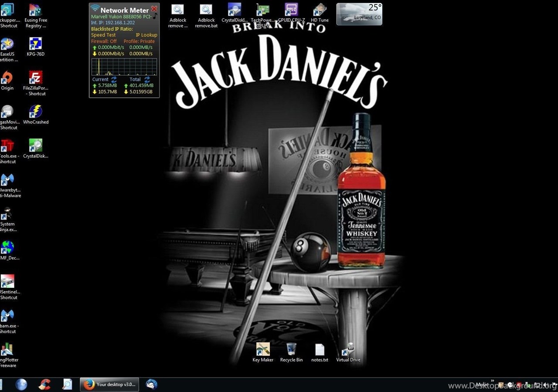The image size is (558, 392).
Task: Open the notes.txt file
Action: point(320,350)
